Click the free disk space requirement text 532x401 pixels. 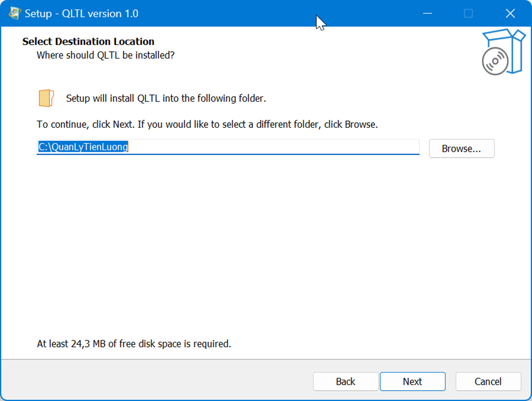[x=134, y=344]
